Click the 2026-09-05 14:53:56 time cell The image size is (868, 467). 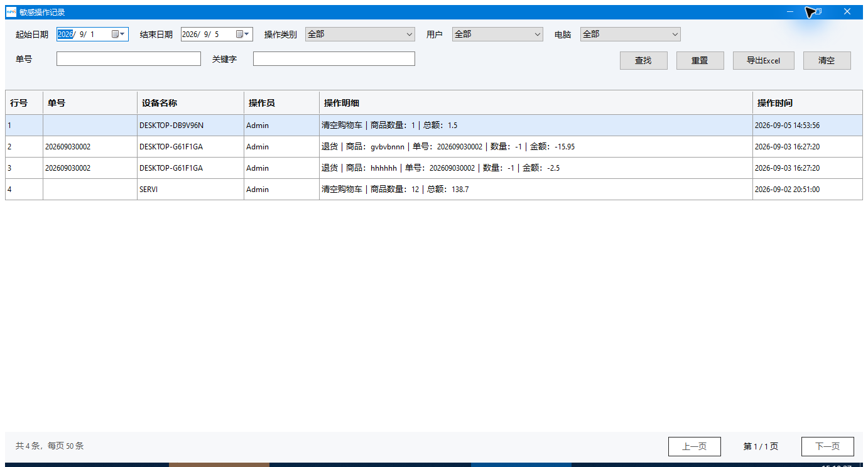(x=808, y=126)
